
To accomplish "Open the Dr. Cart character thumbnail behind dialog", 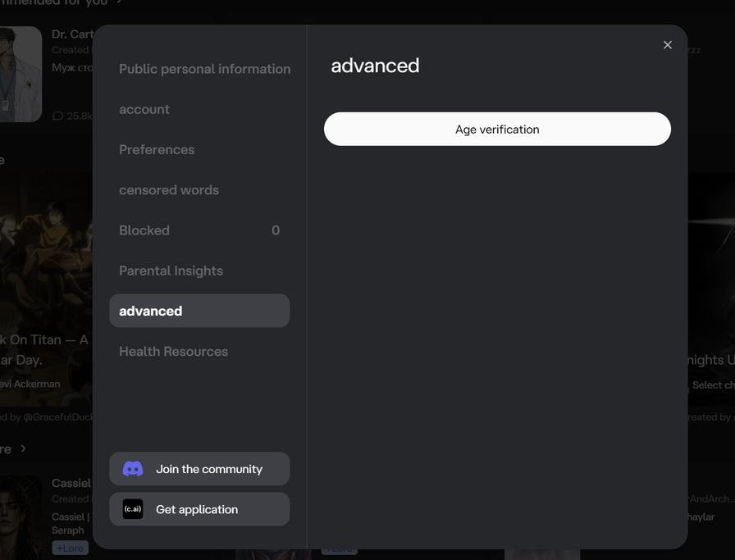I will pyautogui.click(x=21, y=74).
